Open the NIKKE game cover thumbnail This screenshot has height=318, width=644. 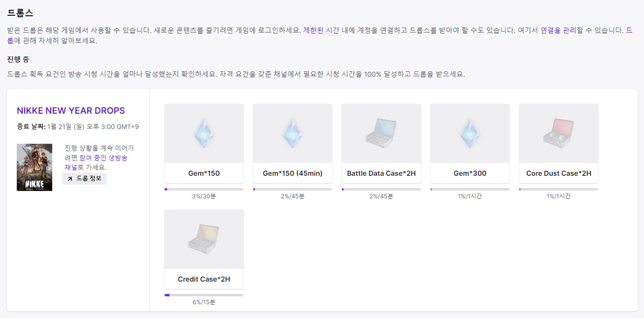(34, 167)
